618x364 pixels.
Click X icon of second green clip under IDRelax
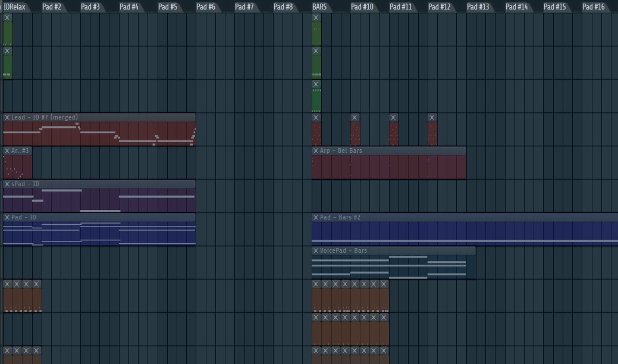(7, 51)
